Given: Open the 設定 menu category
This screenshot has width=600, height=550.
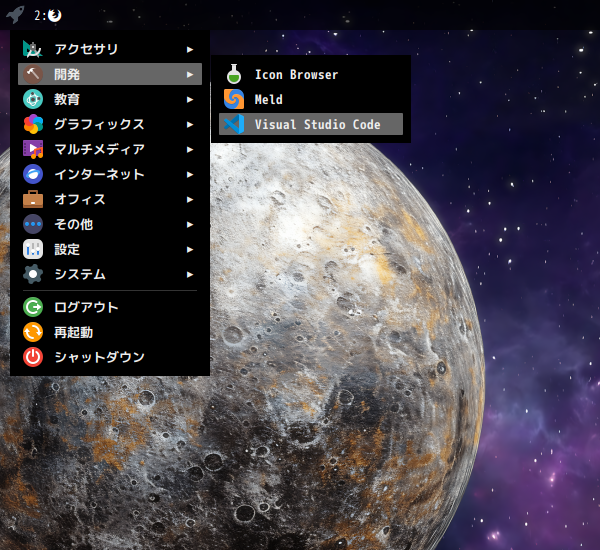Looking at the screenshot, I should coord(110,249).
